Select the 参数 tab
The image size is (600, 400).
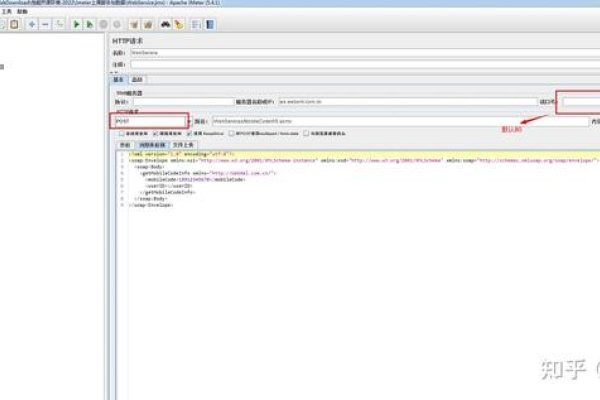(125, 145)
